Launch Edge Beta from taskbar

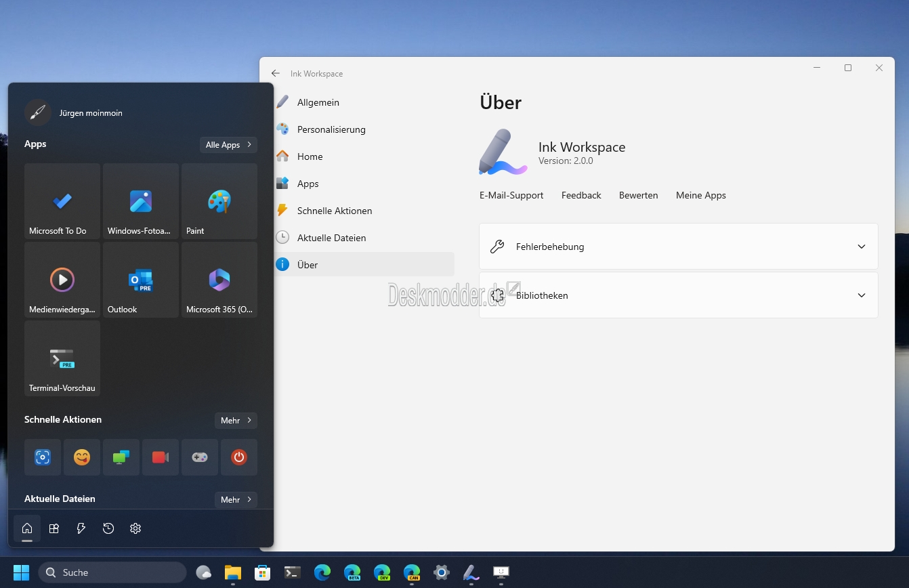[x=352, y=572]
